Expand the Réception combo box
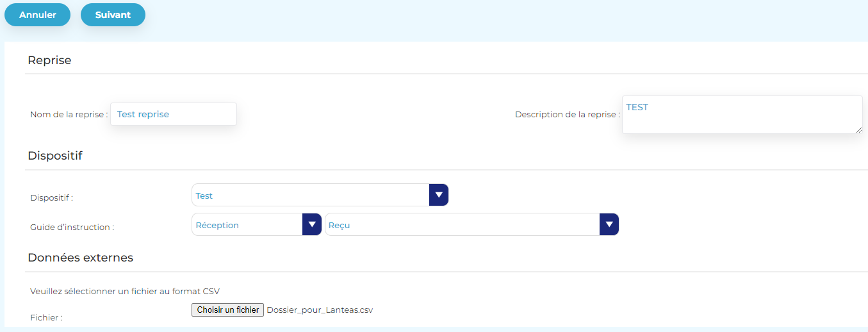The height and width of the screenshot is (332, 868). click(247, 225)
